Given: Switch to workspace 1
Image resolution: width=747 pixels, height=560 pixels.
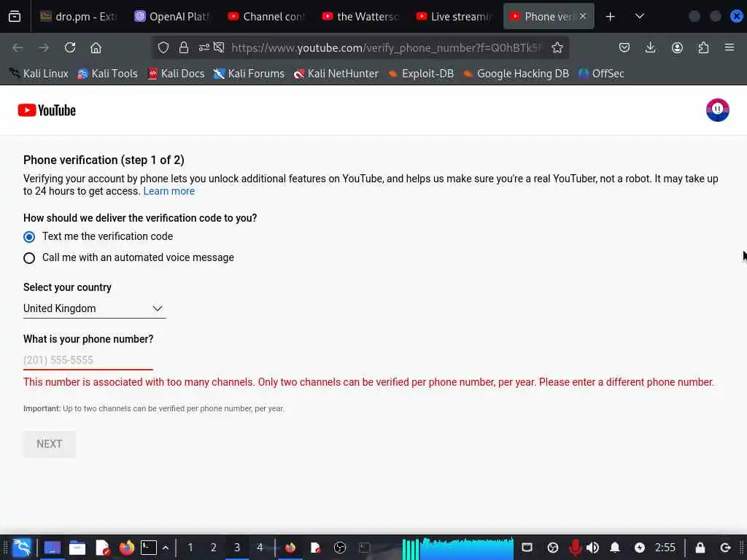Looking at the screenshot, I should point(190,548).
